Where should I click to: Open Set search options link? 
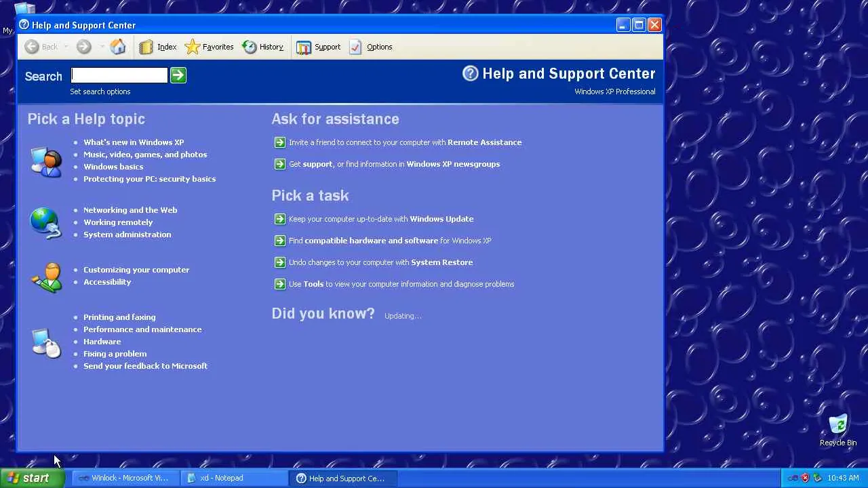(x=100, y=91)
